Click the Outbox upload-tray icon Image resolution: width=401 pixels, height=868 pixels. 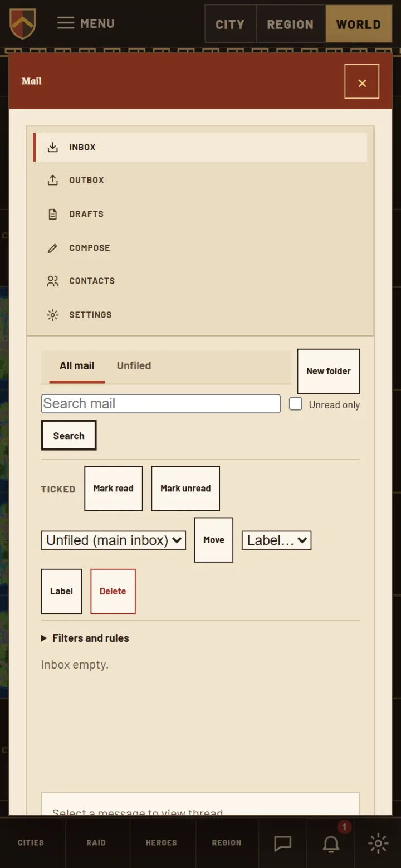pos(52,181)
